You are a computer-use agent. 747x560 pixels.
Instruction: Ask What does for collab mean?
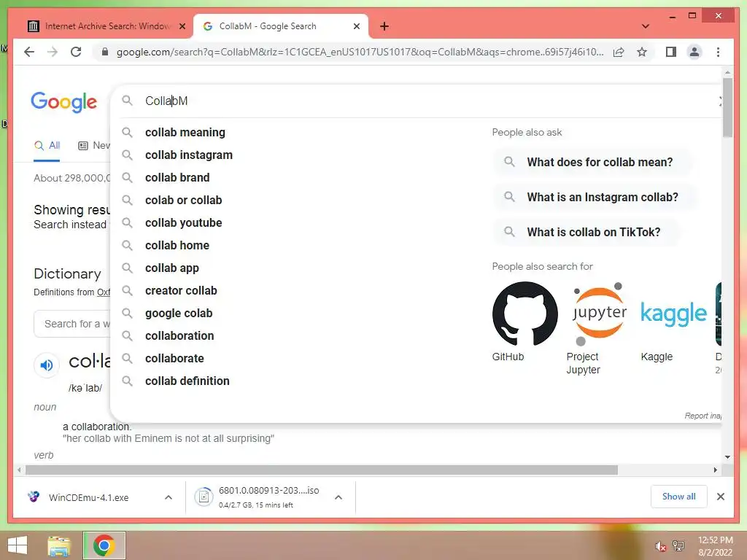click(x=592, y=162)
